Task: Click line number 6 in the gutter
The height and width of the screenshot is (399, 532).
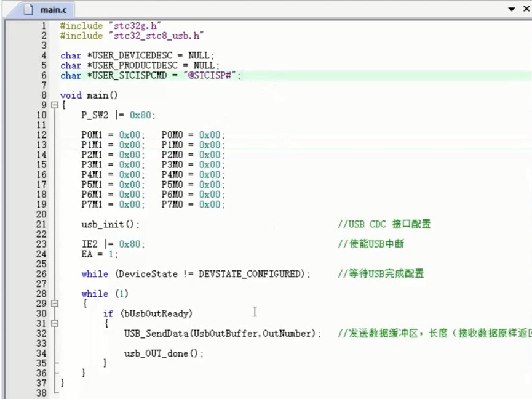Action: point(43,76)
